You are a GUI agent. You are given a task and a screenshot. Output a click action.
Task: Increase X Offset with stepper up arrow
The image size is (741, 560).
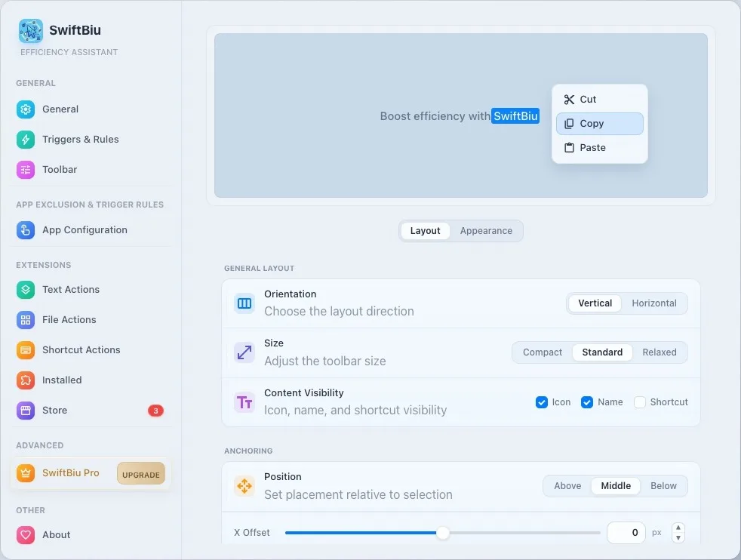click(x=678, y=528)
